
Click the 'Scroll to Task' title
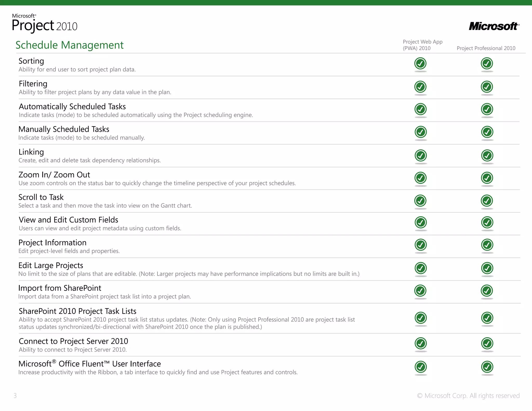(41, 197)
